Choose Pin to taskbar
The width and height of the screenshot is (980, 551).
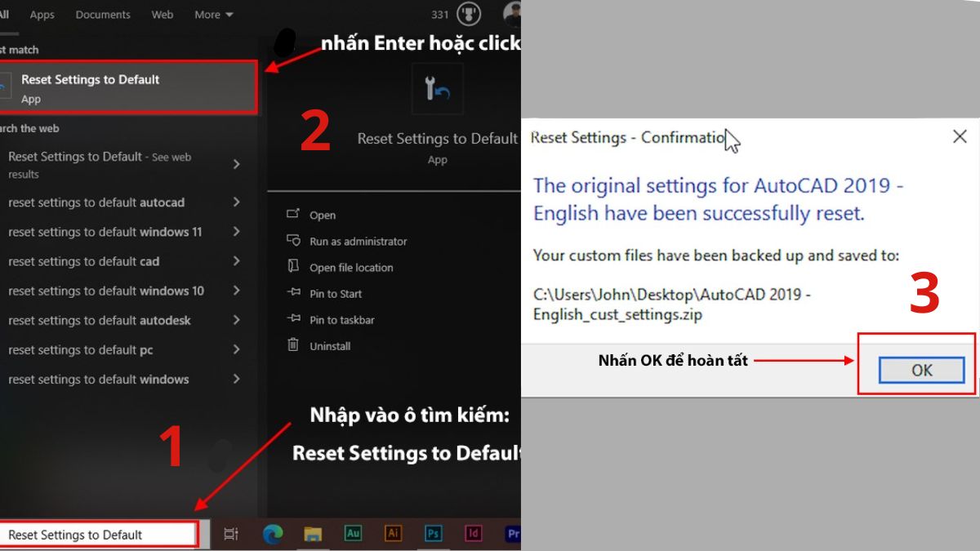pos(342,320)
